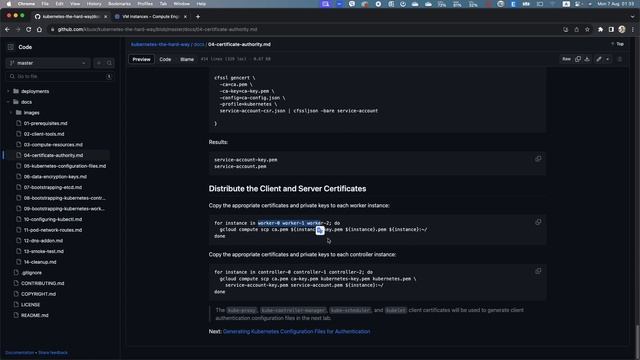This screenshot has height=360, width=640.
Task: Open 06-data-encryption-keys.md
Action: 55,177
